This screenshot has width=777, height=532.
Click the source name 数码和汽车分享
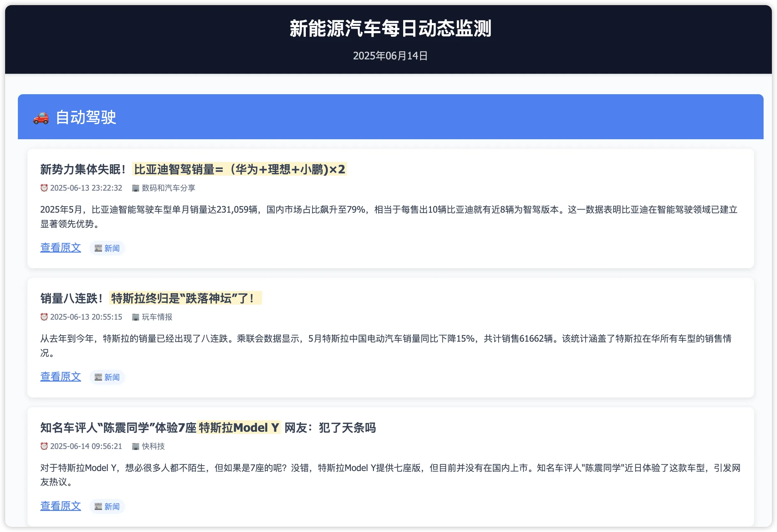tap(169, 188)
